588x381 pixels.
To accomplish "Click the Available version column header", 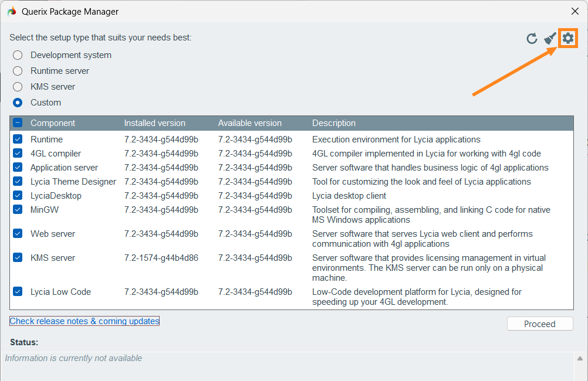I will click(249, 123).
